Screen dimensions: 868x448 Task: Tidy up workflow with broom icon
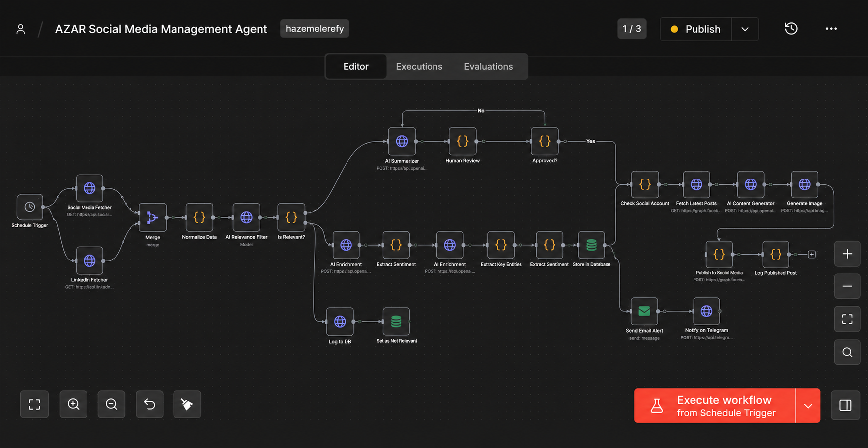(x=187, y=404)
